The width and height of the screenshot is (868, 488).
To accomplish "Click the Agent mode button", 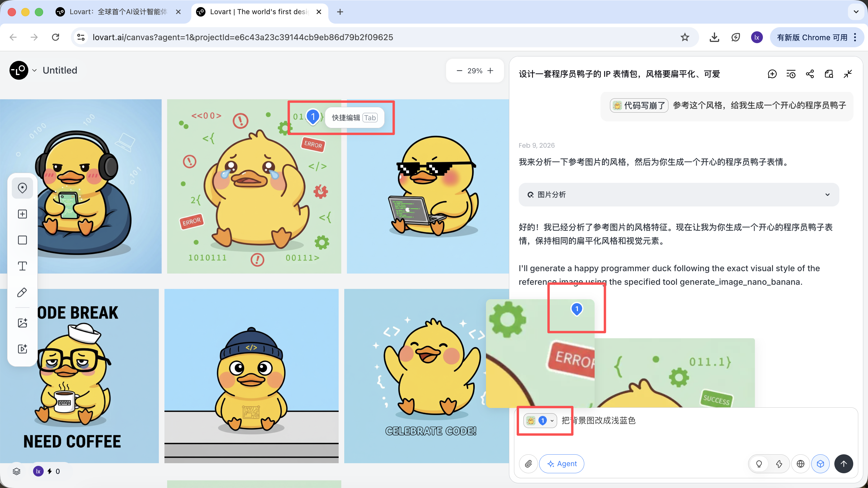I will pyautogui.click(x=561, y=464).
